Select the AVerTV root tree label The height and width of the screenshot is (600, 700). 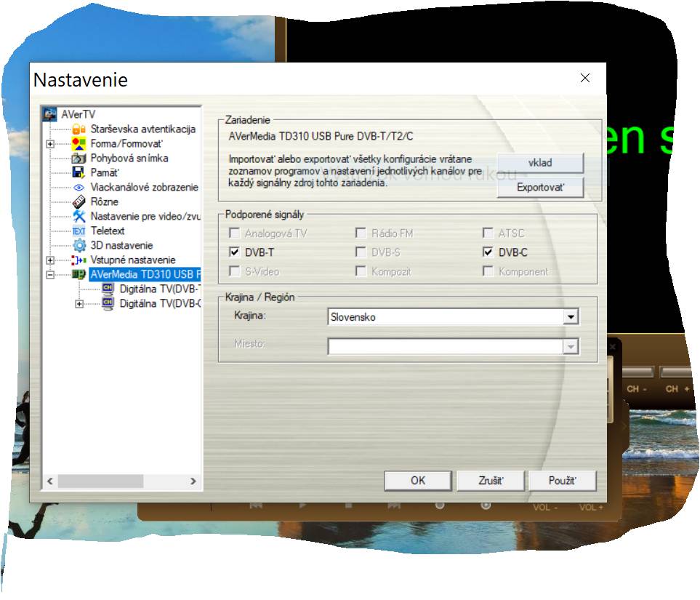coord(78,114)
